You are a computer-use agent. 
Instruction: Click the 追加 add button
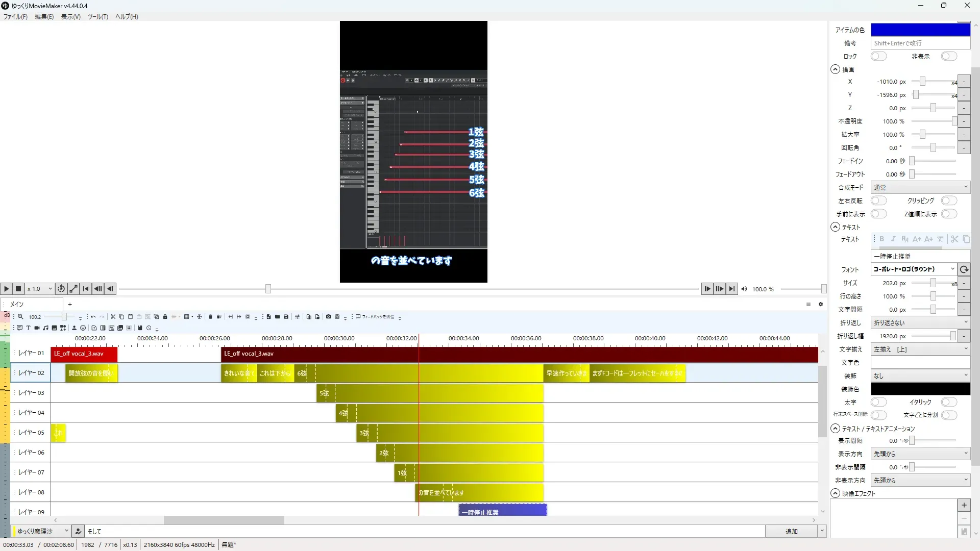point(791,531)
